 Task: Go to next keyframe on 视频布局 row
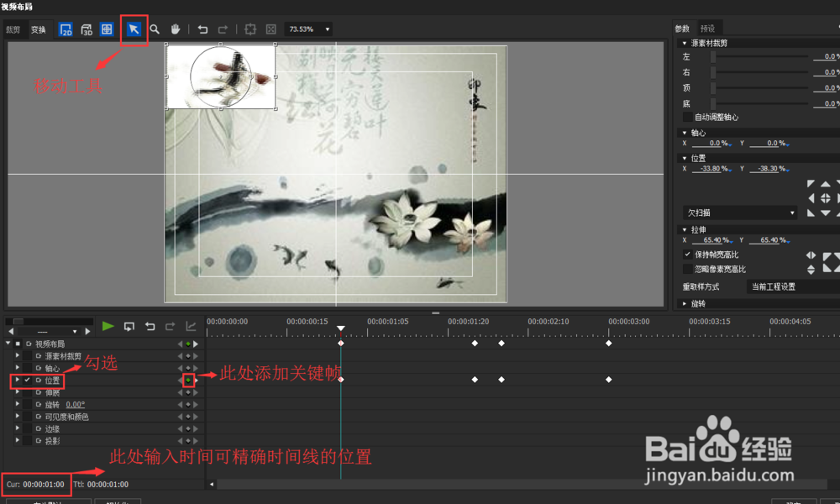[196, 344]
